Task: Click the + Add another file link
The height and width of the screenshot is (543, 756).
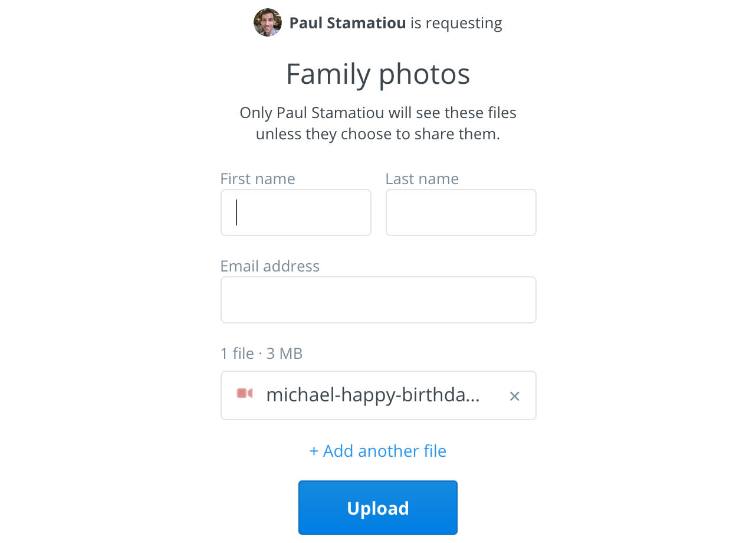Action: (x=378, y=451)
